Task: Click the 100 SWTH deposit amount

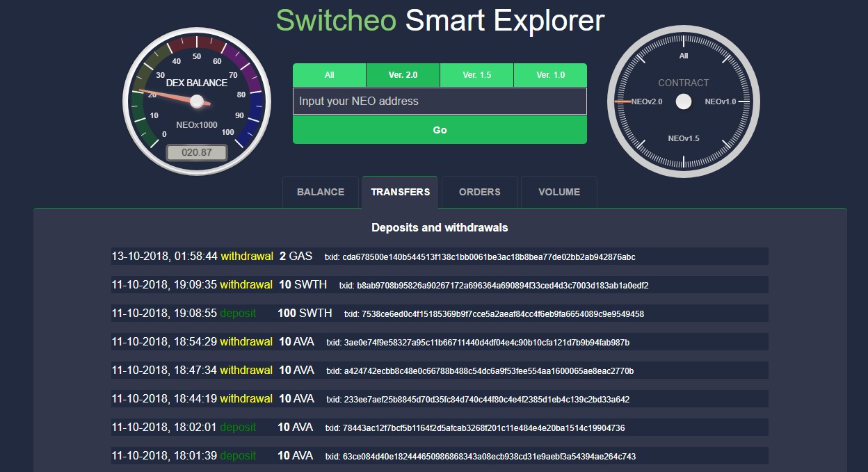Action: click(305, 314)
